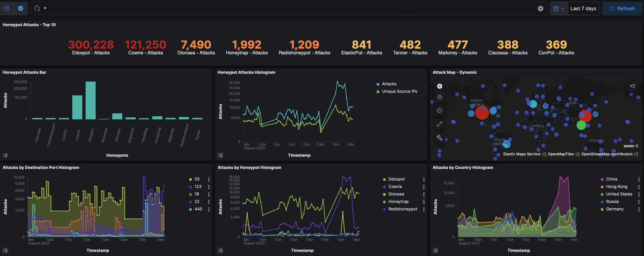
Task: Click the Mailoney 477 attacks metric
Action: coord(458,47)
